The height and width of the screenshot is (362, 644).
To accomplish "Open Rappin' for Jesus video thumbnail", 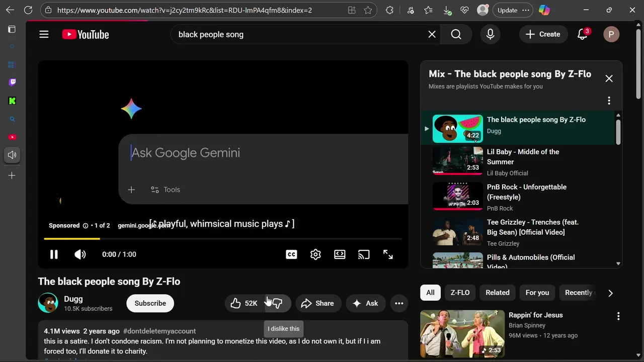I will pyautogui.click(x=462, y=333).
